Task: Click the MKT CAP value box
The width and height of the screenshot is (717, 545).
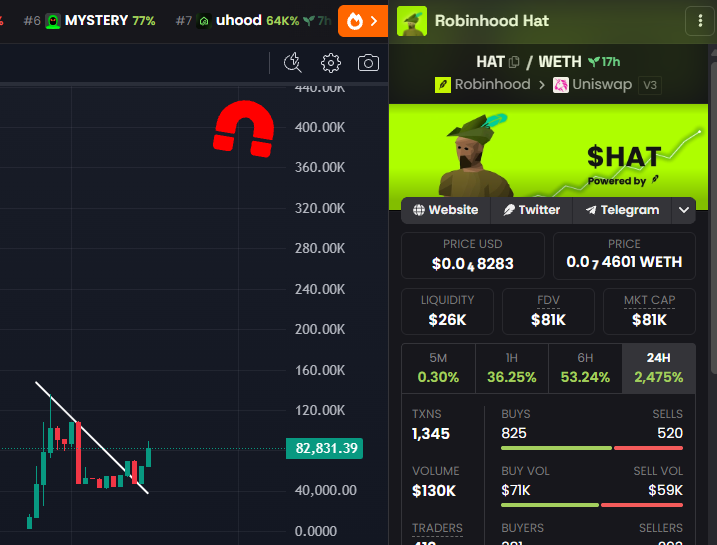Action: 649,311
